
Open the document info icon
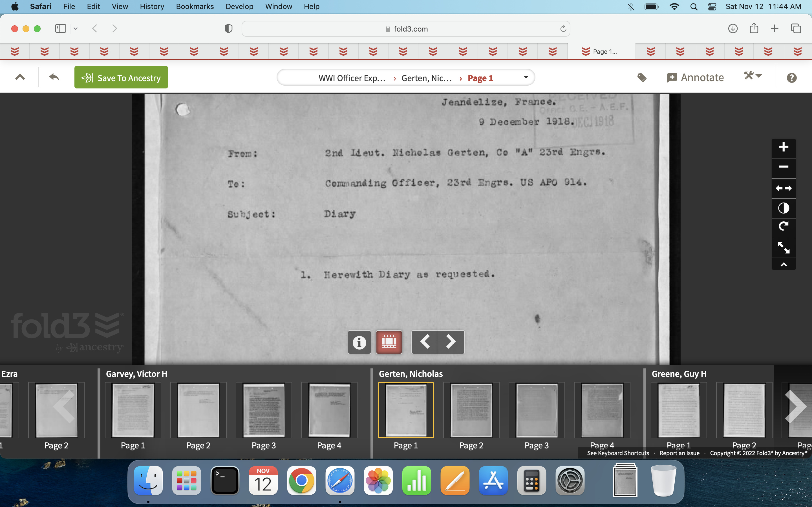click(x=359, y=342)
